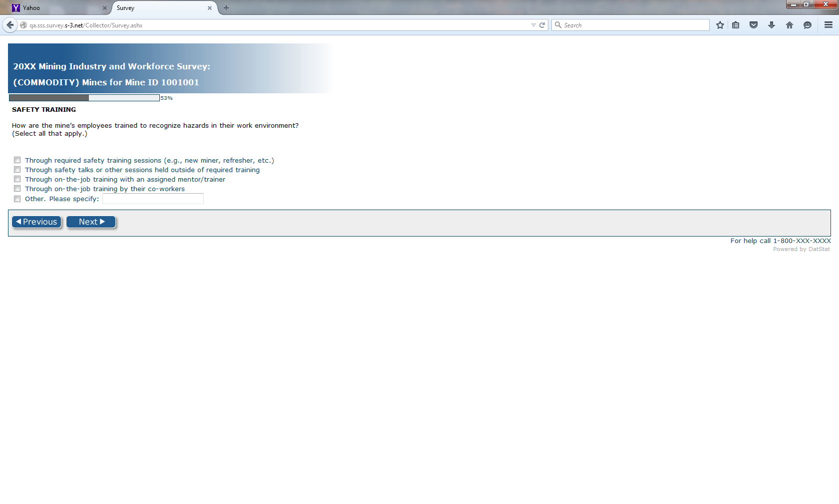Minimize the browser window
839x504 pixels.
click(794, 4)
